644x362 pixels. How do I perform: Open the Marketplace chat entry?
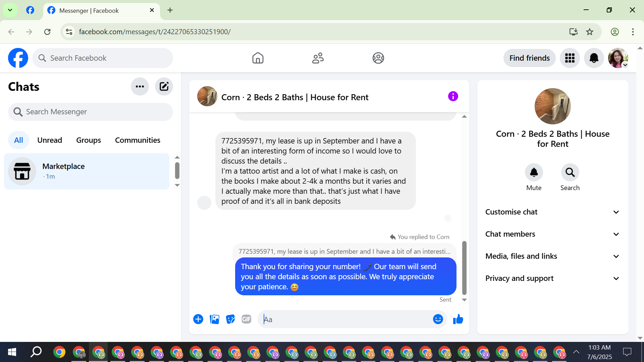(87, 171)
